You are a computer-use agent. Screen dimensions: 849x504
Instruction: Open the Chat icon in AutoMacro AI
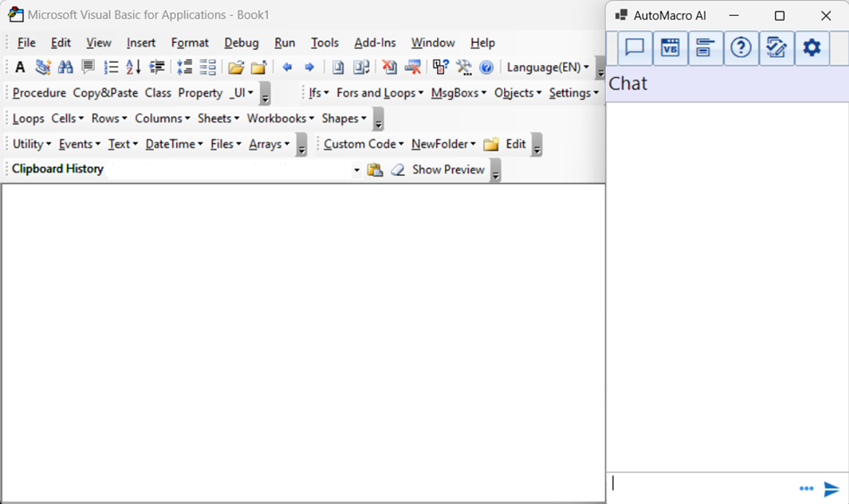pyautogui.click(x=635, y=48)
